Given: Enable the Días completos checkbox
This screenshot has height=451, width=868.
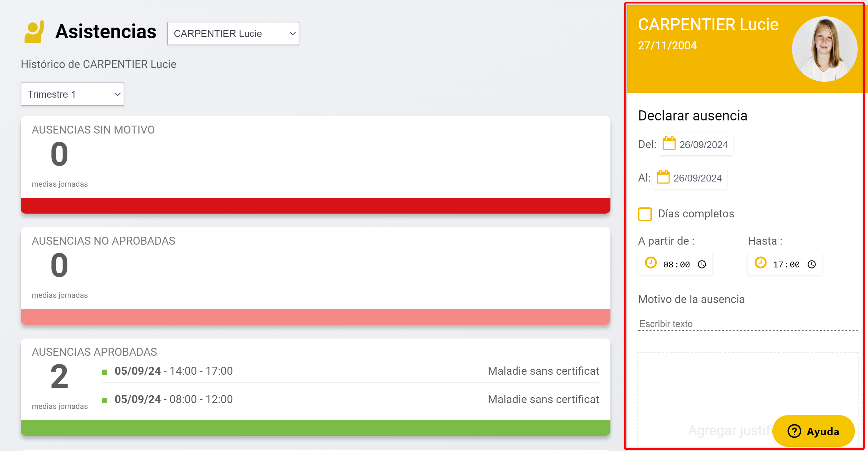Looking at the screenshot, I should (645, 214).
